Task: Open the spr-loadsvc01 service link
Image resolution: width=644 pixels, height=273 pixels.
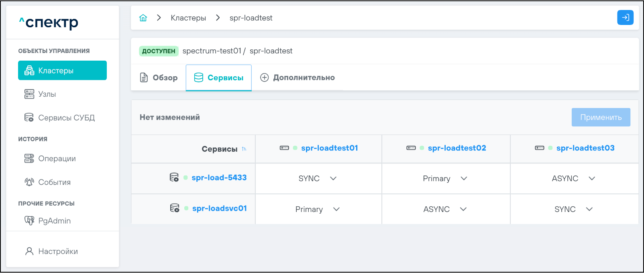Action: [219, 208]
